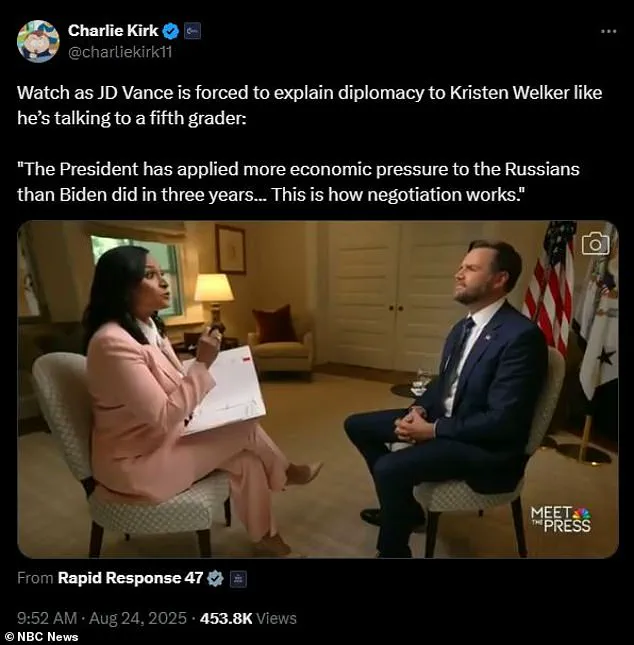Image resolution: width=634 pixels, height=645 pixels.
Task: Click the small affiliate badge after Rapid Response 47
Action: coord(238,579)
